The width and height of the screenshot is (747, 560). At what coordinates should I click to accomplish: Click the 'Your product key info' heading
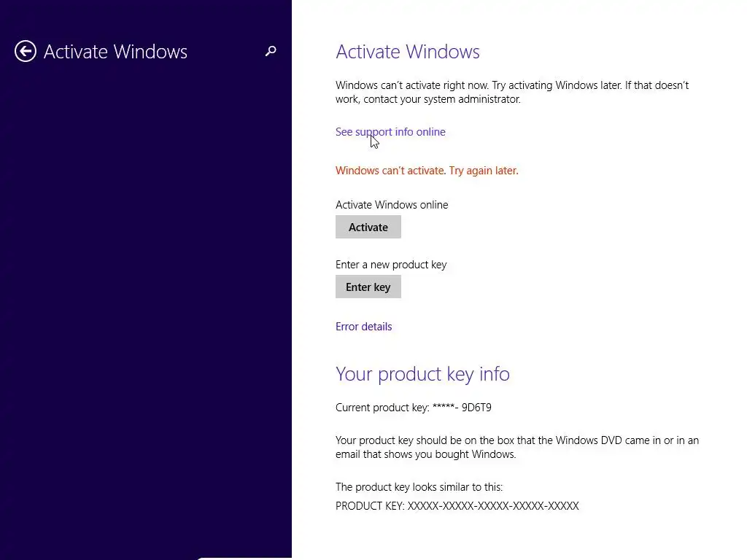[422, 374]
